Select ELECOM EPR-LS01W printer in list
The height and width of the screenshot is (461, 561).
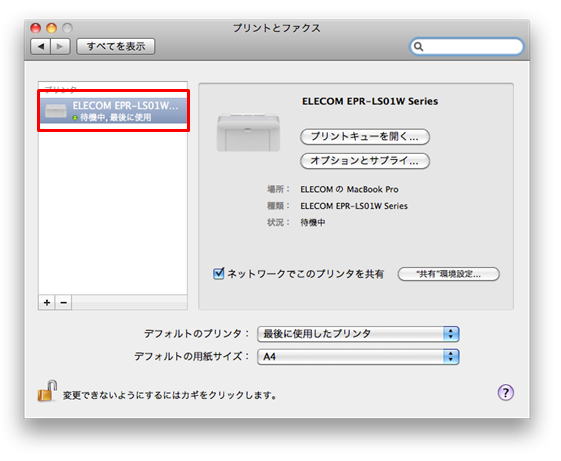coord(113,111)
